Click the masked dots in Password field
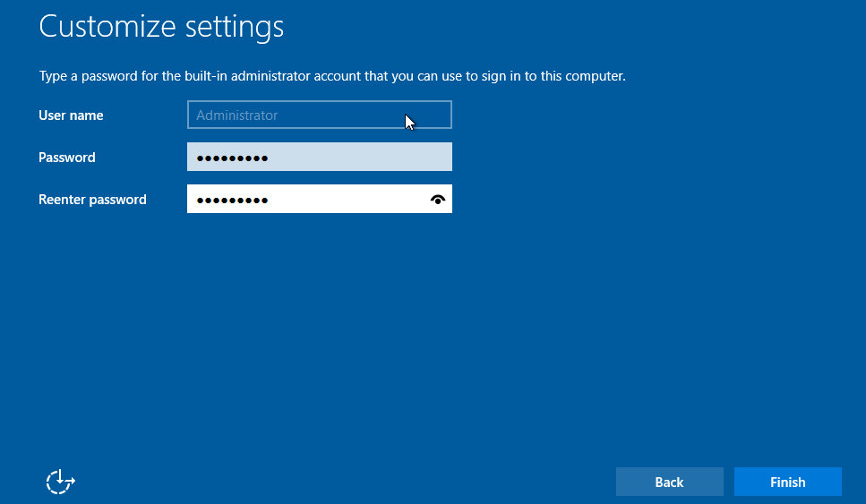This screenshot has height=504, width=866. click(x=232, y=158)
